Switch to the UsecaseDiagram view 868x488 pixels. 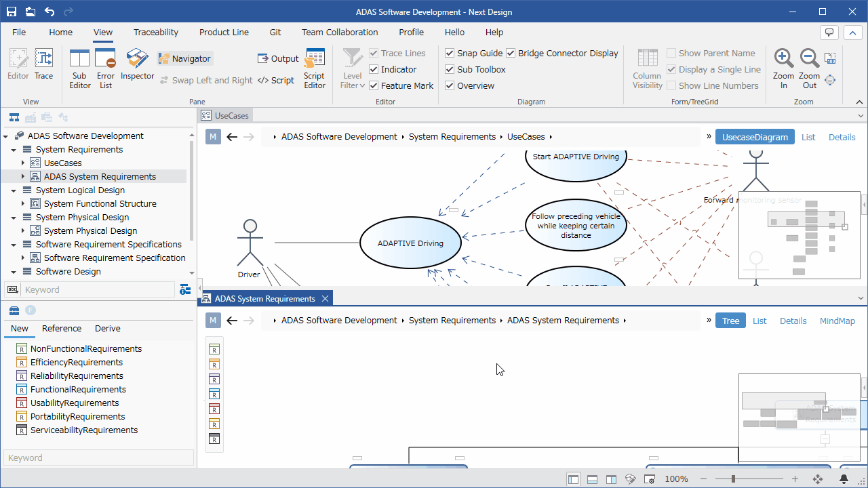point(755,137)
